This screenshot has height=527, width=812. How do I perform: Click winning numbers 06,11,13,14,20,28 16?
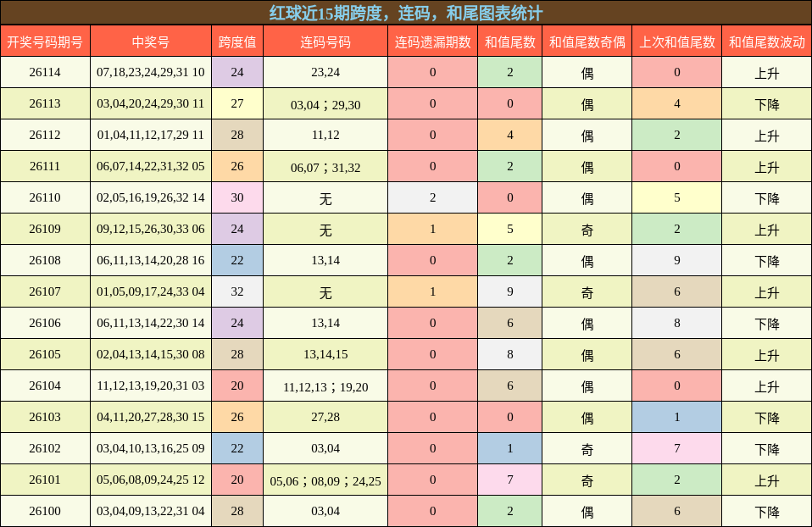[151, 260]
